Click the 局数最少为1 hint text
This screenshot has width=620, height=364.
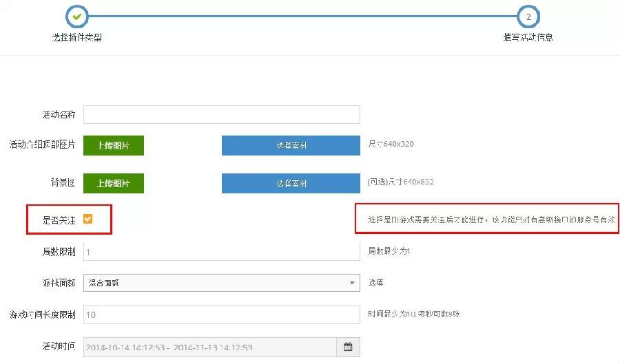[x=389, y=250]
